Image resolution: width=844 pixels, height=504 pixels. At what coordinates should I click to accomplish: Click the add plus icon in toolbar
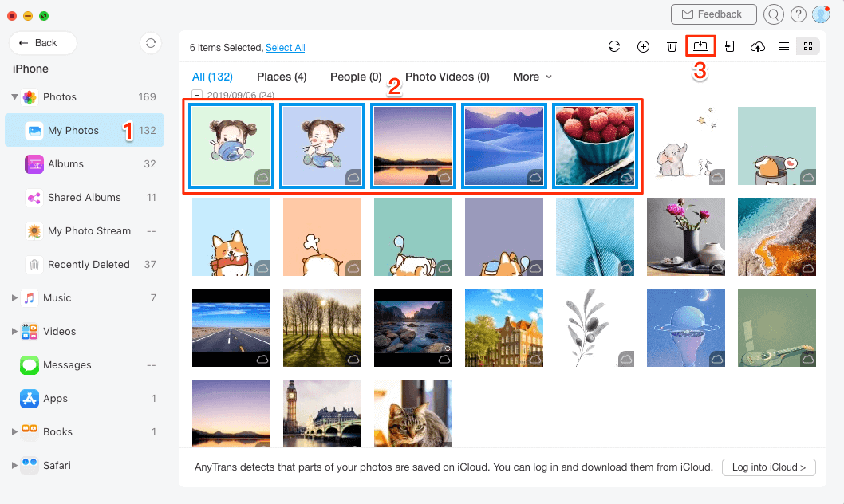click(x=643, y=46)
